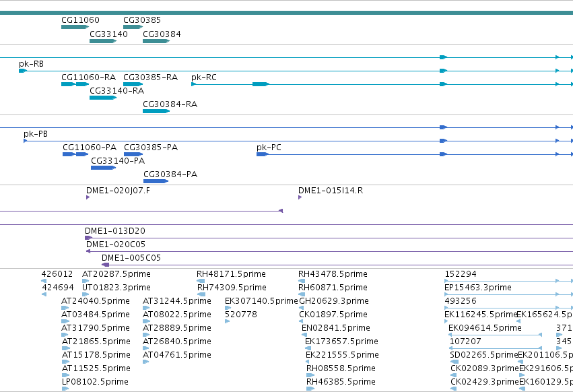Viewport: 573px width, 392px height.
Task: Click the AT04761.5prime EST
Action: (x=177, y=355)
